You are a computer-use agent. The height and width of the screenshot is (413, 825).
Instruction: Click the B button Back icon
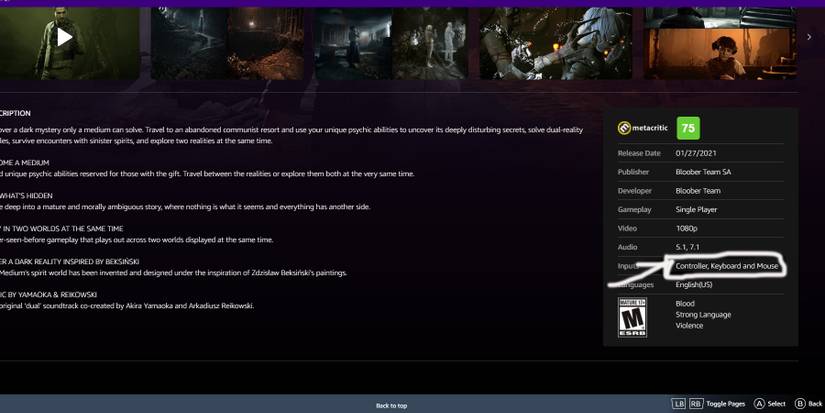800,403
